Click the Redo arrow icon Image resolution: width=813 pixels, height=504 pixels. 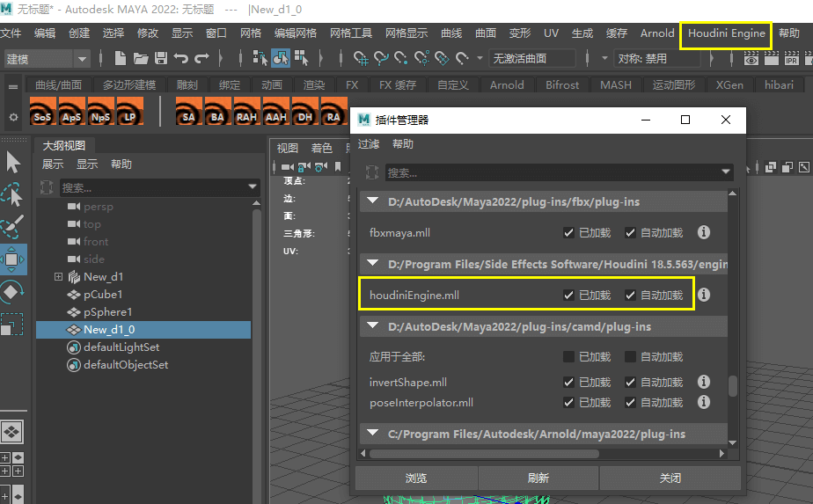(201, 58)
